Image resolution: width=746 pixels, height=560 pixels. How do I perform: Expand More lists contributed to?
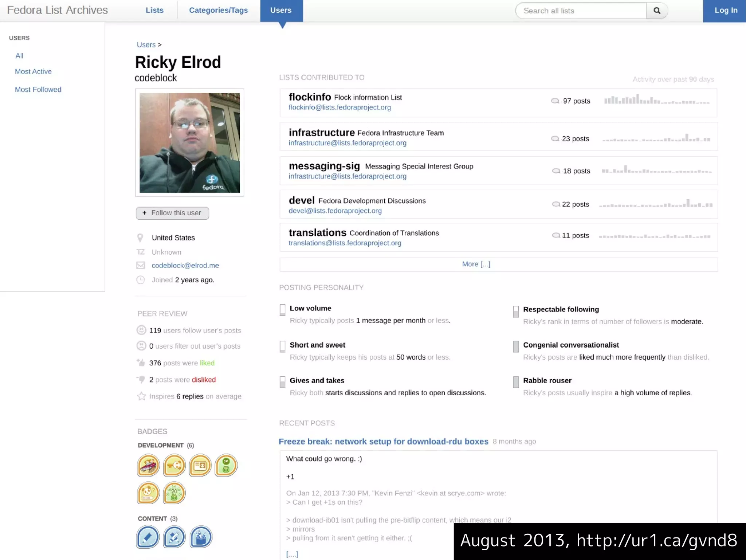tap(498, 265)
